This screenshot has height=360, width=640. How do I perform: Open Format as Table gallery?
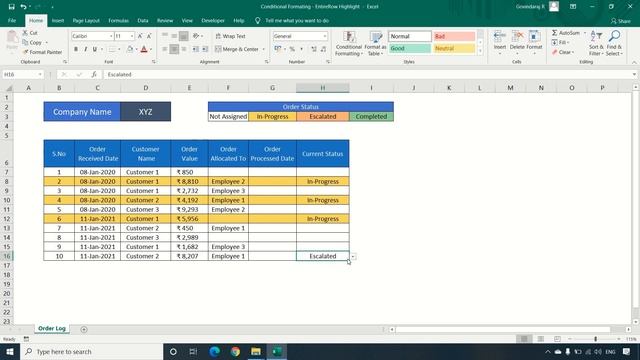375,43
